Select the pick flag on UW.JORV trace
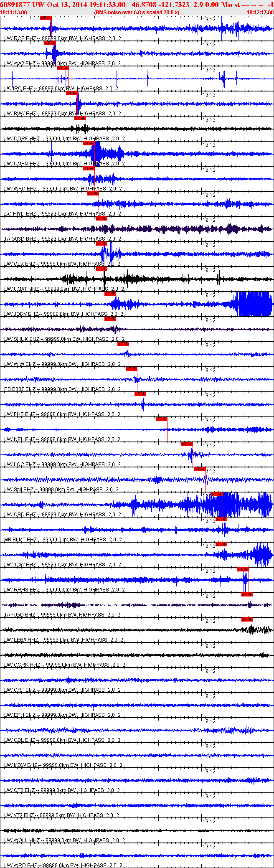The image size is (274, 868). (110, 294)
